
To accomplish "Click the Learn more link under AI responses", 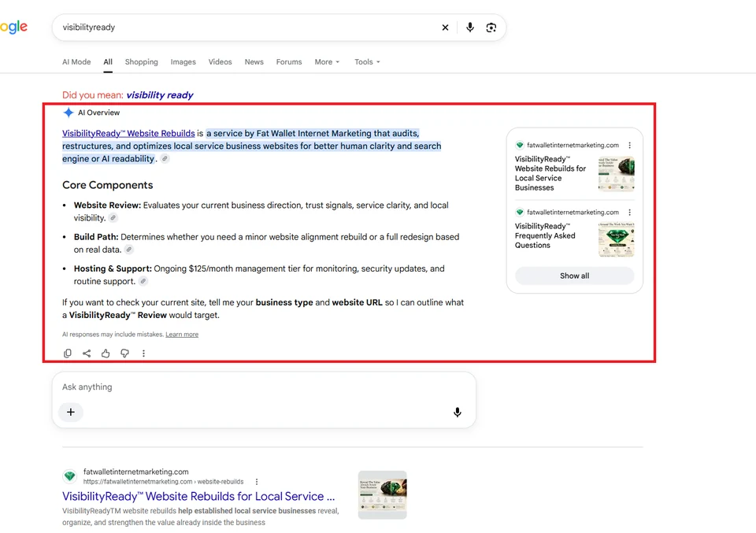I will pyautogui.click(x=182, y=335).
